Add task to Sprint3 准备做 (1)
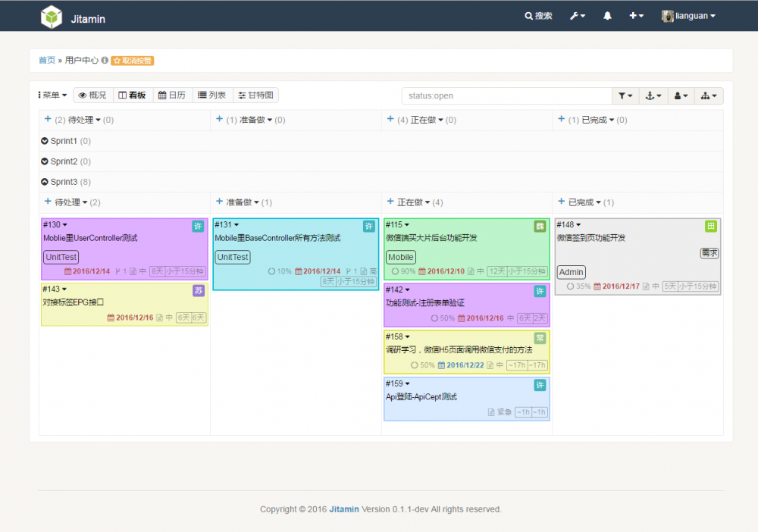Screen dimensions: 758x532 coord(220,201)
